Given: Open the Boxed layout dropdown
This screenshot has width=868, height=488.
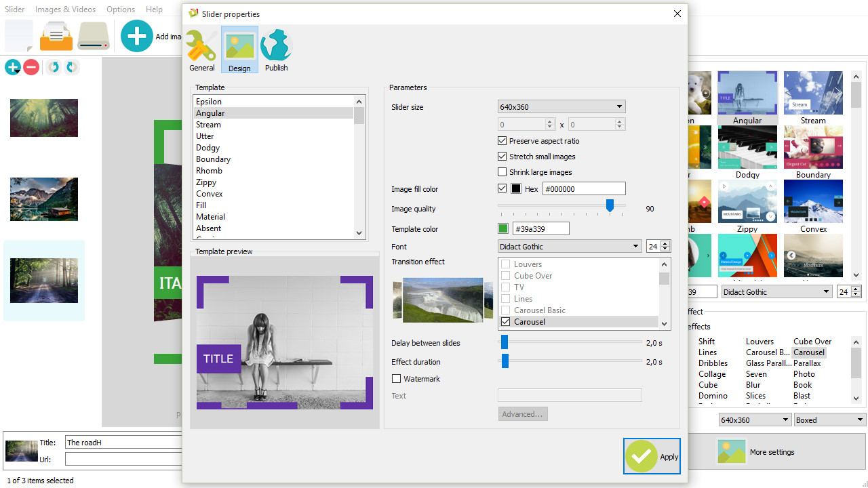Looking at the screenshot, I should pos(830,420).
